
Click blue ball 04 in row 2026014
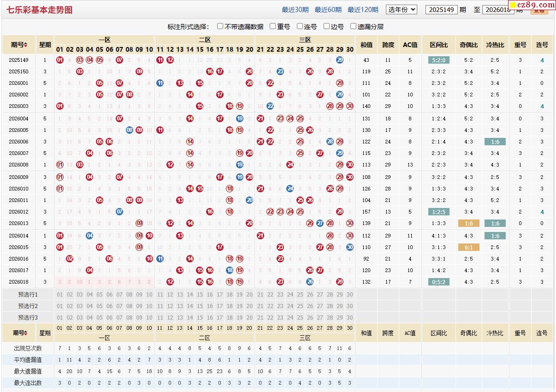[89, 236]
